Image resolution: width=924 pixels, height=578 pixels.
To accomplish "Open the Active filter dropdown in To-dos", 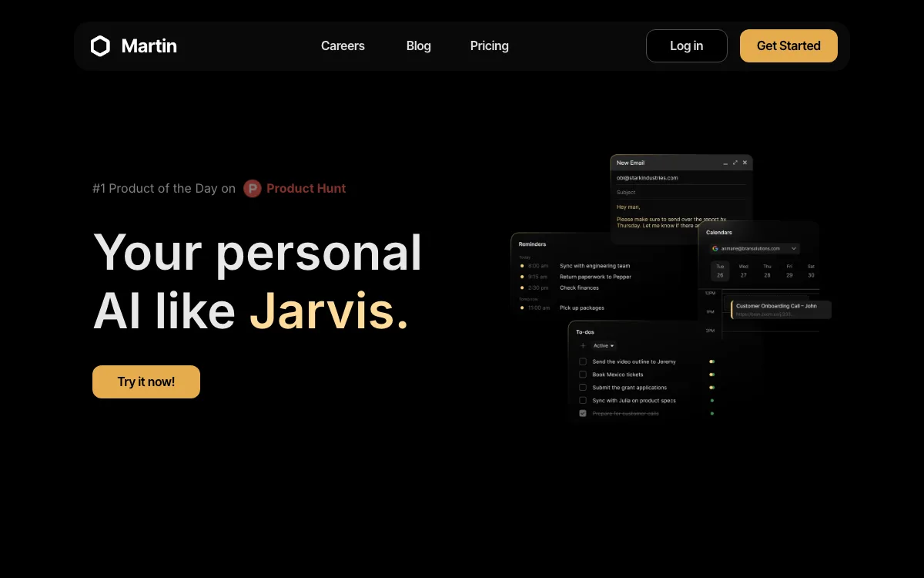I will [604, 346].
